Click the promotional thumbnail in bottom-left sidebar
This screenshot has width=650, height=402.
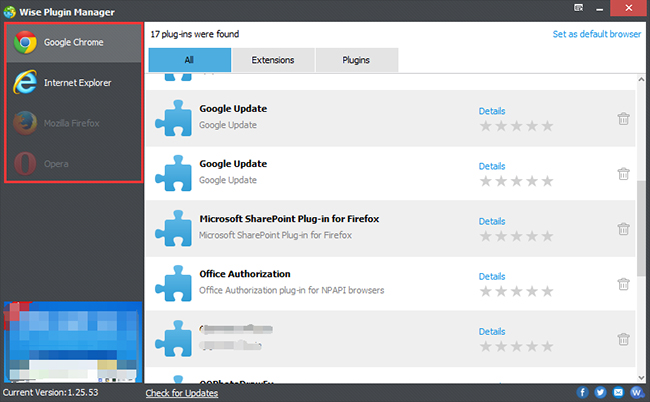[72, 342]
